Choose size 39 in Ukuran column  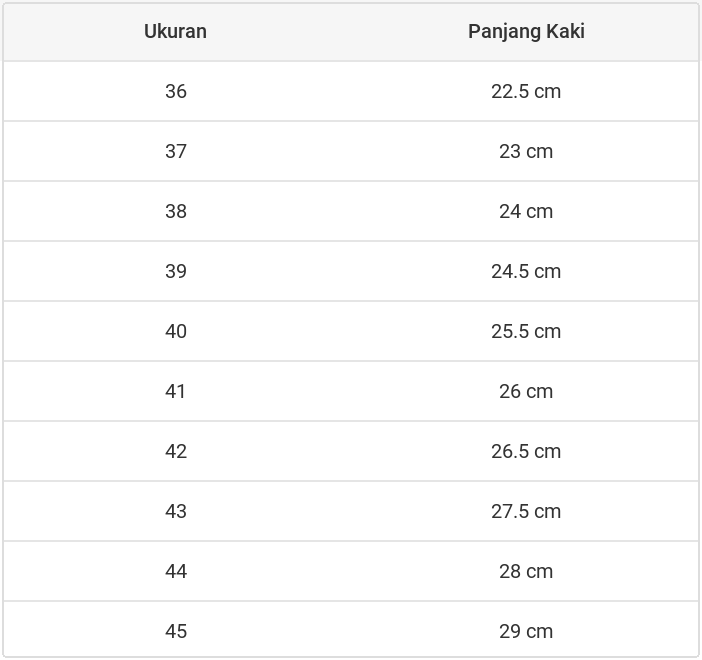pyautogui.click(x=176, y=271)
